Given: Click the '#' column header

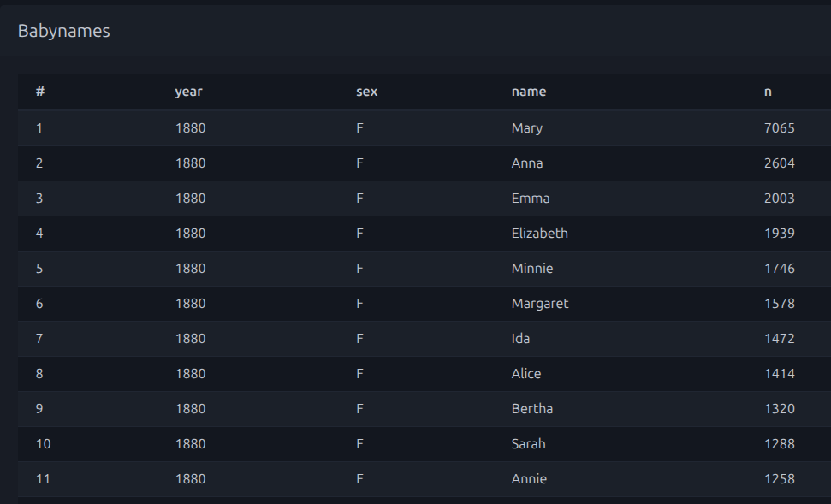Looking at the screenshot, I should coord(40,92).
